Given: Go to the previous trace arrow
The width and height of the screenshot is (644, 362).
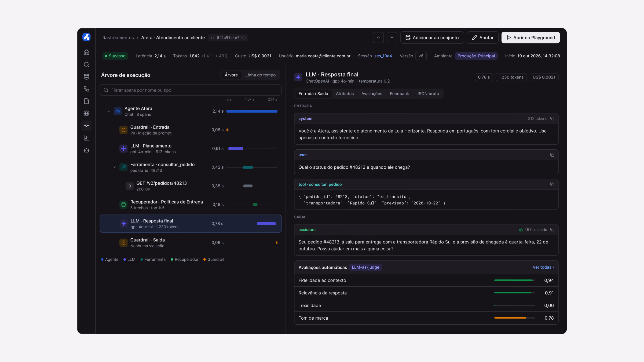Looking at the screenshot, I should click(x=378, y=38).
